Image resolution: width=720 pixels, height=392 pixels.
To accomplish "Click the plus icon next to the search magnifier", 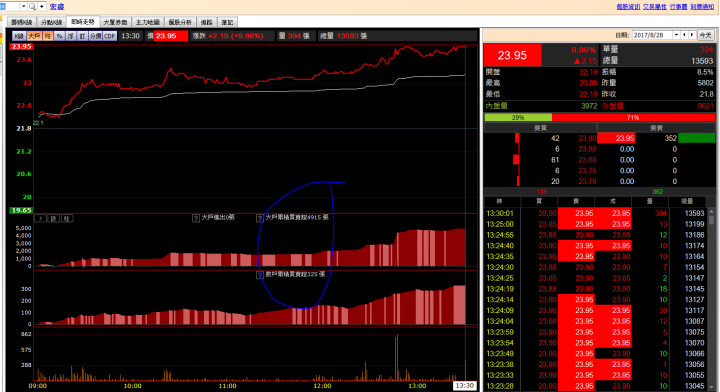I will (x=42, y=6).
